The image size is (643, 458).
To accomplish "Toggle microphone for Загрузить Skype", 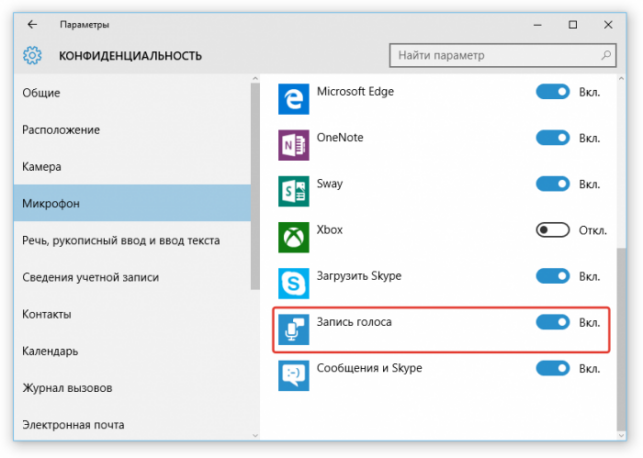I will (x=553, y=276).
